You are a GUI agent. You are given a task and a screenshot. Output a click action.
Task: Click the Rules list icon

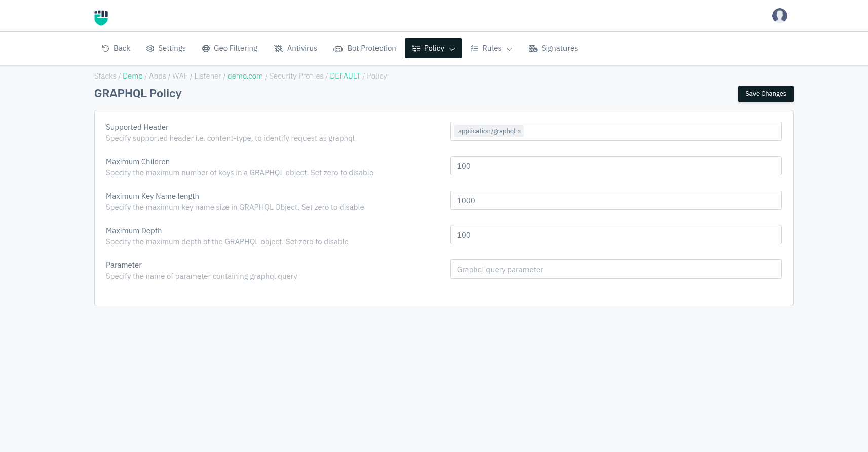[x=474, y=48]
